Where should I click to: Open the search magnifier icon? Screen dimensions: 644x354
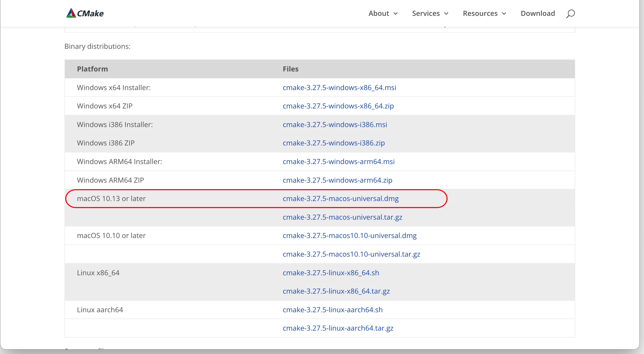tap(570, 13)
